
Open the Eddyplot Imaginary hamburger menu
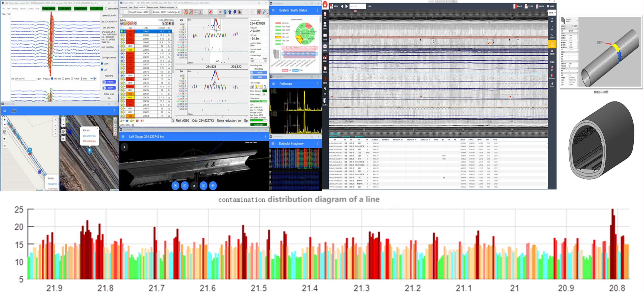point(273,144)
